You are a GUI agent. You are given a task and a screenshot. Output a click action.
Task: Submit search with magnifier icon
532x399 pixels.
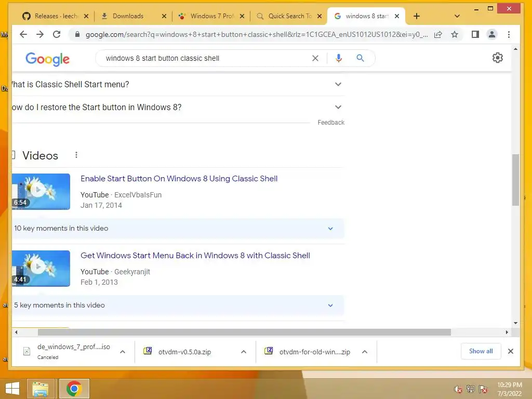361,58
